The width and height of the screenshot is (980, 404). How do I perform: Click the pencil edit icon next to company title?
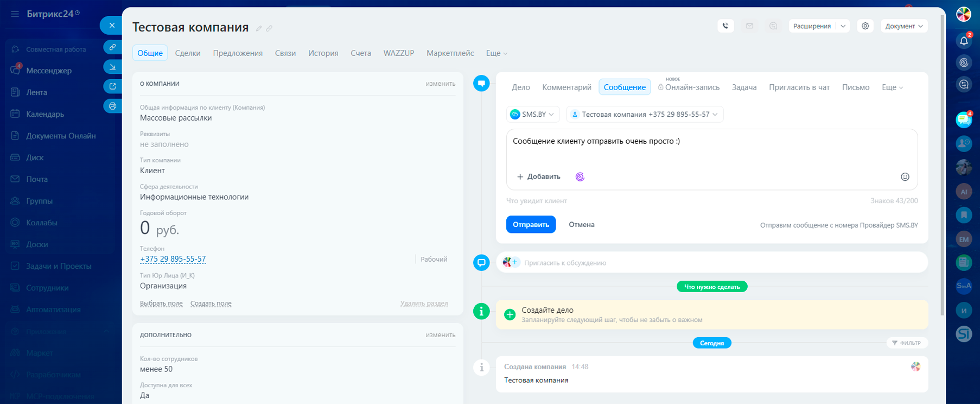pos(259,29)
